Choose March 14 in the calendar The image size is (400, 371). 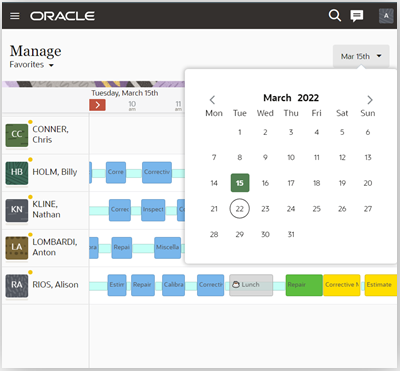click(x=214, y=183)
